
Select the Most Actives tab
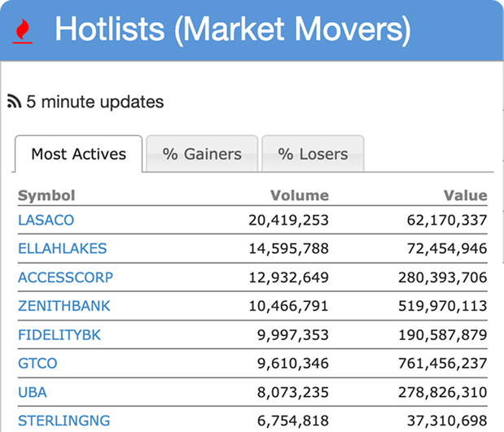(x=78, y=154)
